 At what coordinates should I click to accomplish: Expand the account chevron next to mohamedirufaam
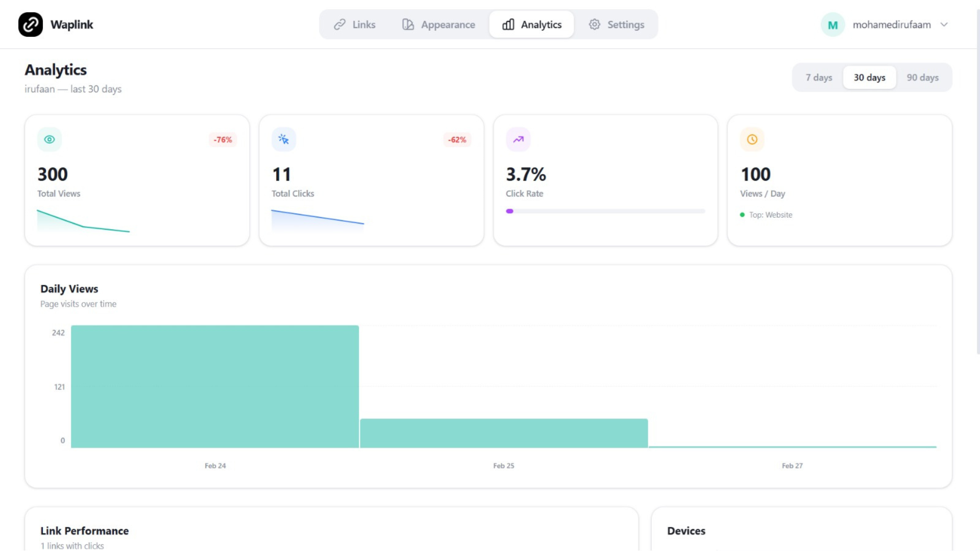(x=944, y=24)
